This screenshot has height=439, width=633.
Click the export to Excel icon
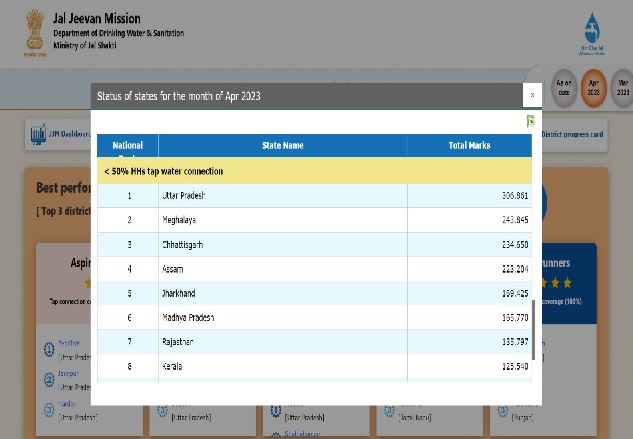(530, 121)
